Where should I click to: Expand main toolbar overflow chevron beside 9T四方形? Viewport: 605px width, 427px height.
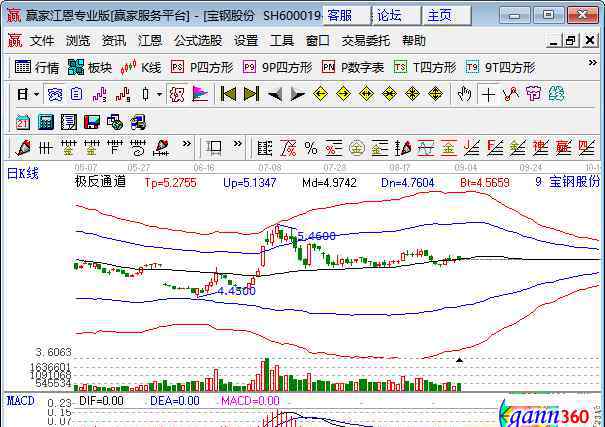coord(592,63)
